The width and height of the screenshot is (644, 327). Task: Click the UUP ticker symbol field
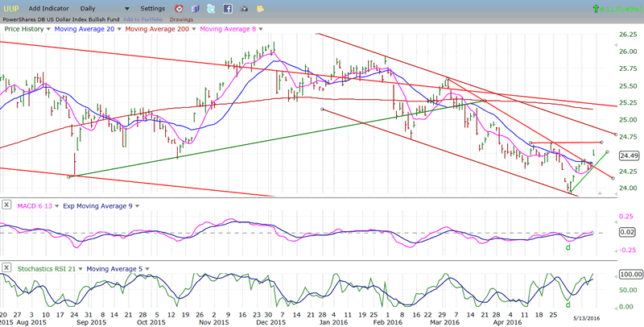click(x=11, y=8)
